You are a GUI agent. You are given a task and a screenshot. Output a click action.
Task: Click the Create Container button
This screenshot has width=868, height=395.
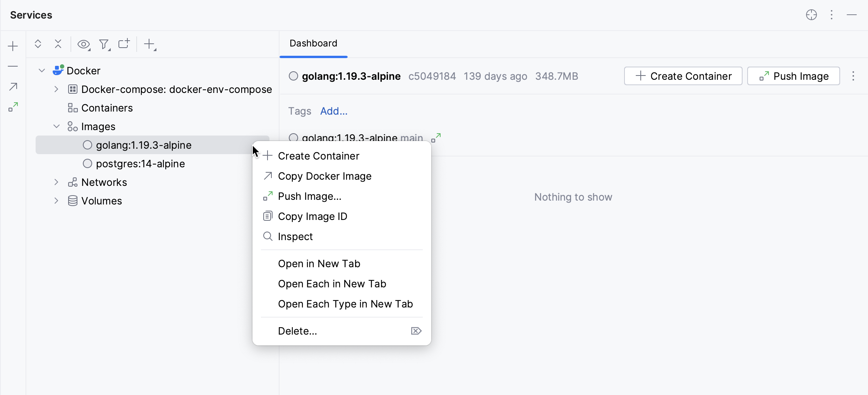(683, 76)
